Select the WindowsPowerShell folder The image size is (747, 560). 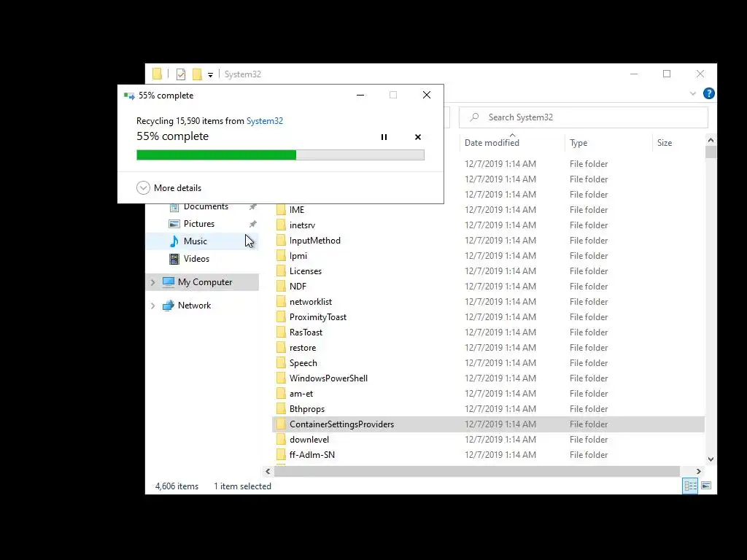click(328, 378)
